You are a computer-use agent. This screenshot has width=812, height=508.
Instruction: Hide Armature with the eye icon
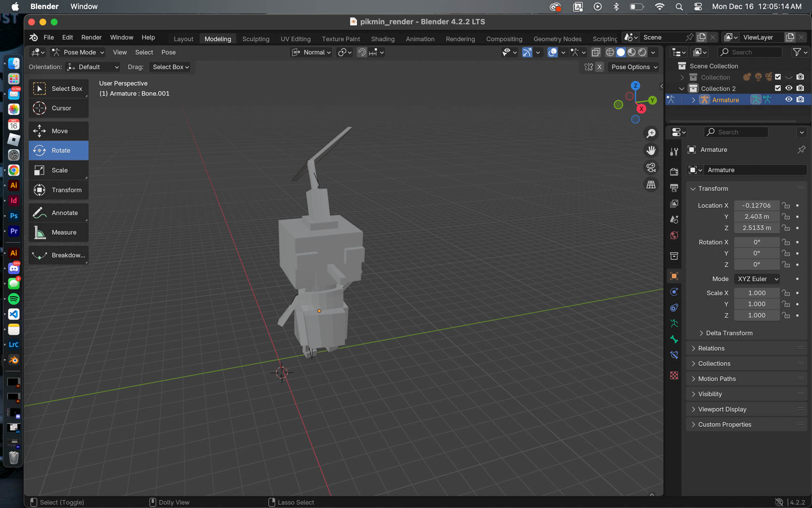point(789,100)
